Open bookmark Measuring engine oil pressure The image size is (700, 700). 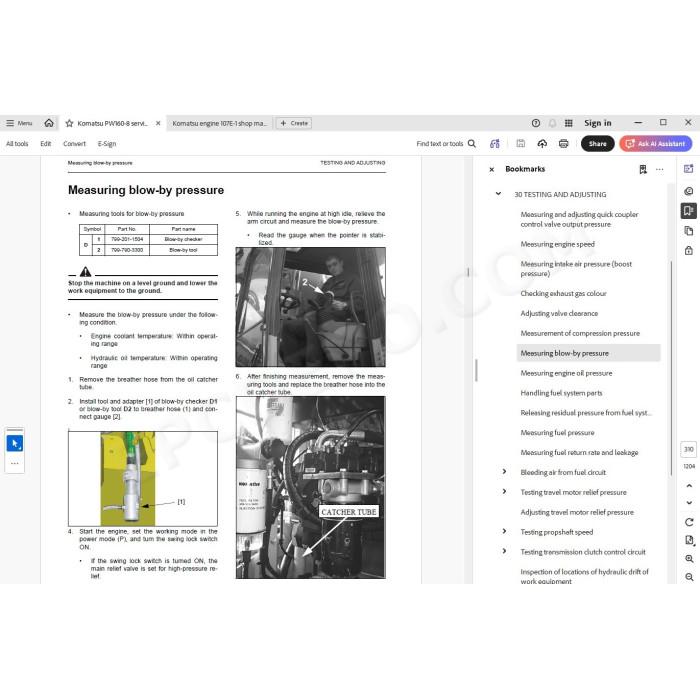click(x=566, y=373)
